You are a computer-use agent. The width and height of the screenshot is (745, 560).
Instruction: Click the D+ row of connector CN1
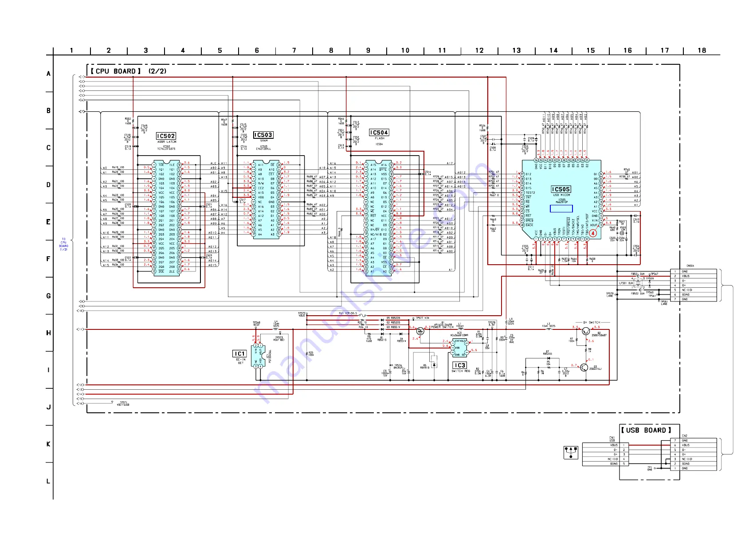(605, 454)
